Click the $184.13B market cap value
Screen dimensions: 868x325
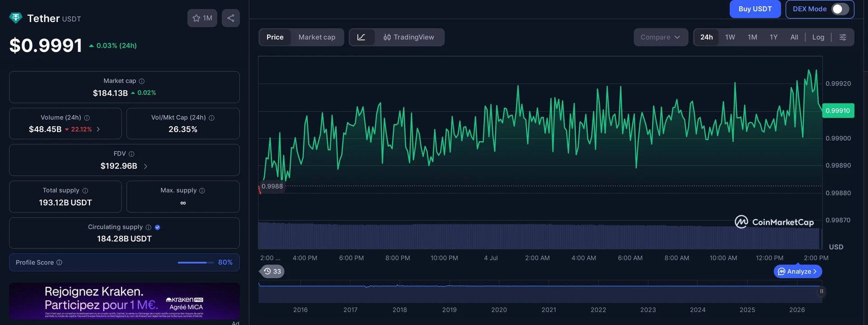[x=110, y=93]
